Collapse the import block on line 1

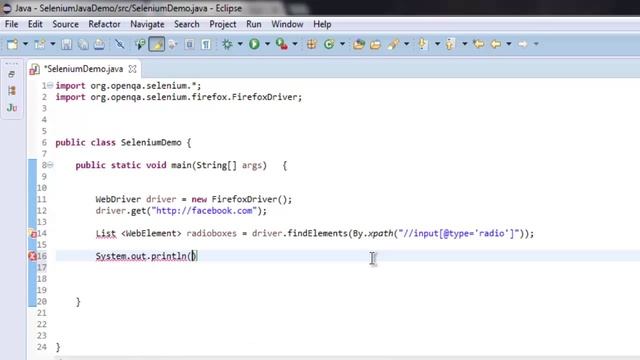point(50,86)
